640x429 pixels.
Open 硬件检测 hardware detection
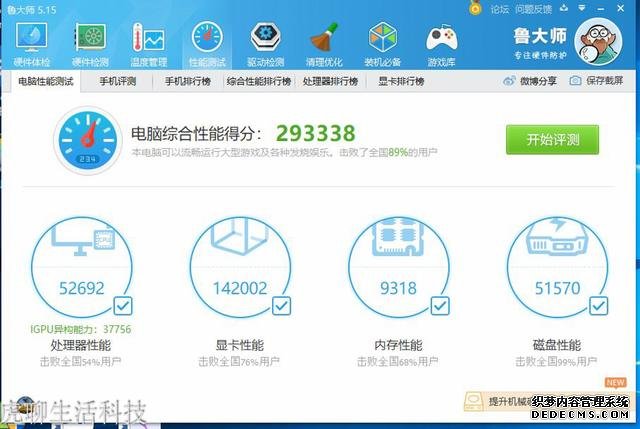point(90,44)
